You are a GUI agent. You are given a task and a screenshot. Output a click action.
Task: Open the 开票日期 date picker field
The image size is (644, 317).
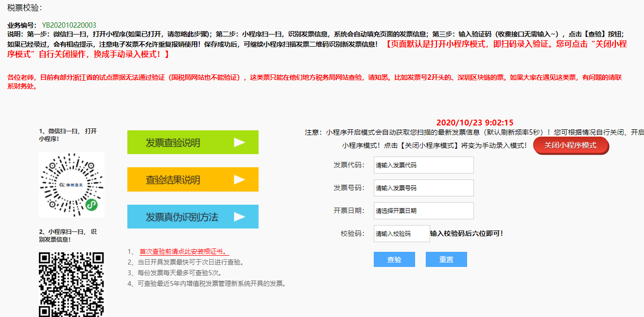tap(423, 211)
